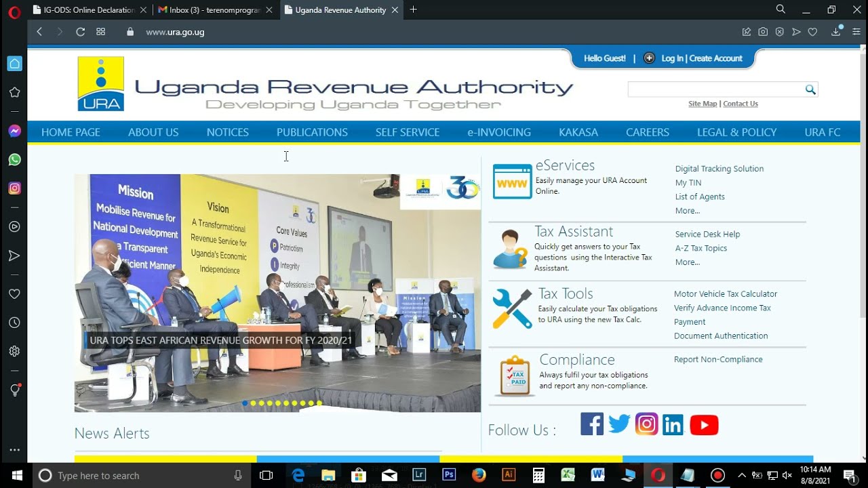Open the Site Map link

point(703,104)
